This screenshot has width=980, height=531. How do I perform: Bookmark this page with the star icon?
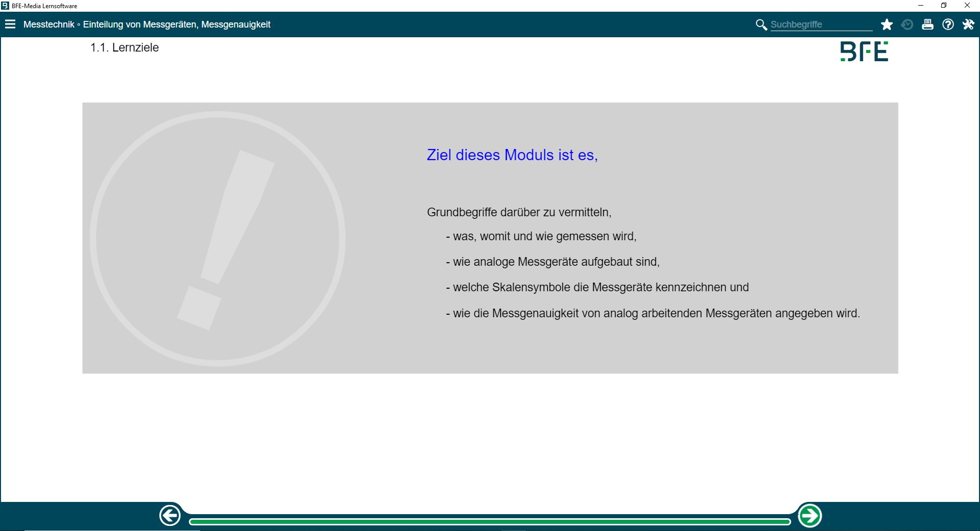coord(887,24)
